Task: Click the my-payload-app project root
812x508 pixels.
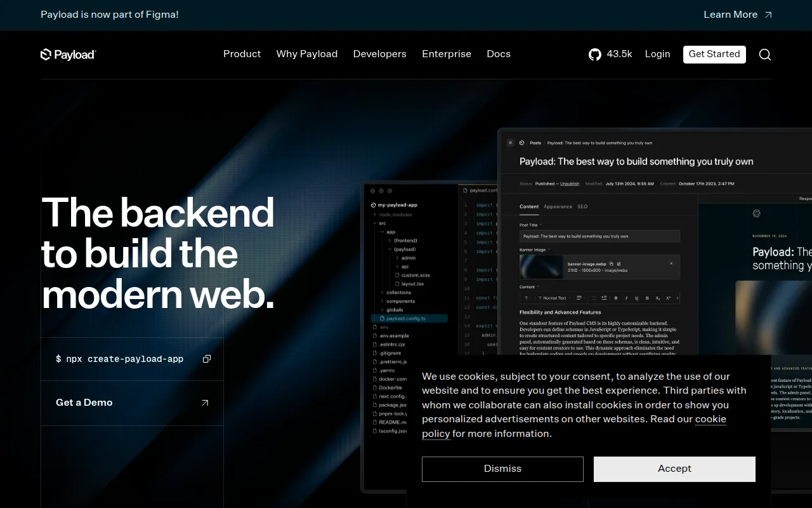Action: (394, 205)
